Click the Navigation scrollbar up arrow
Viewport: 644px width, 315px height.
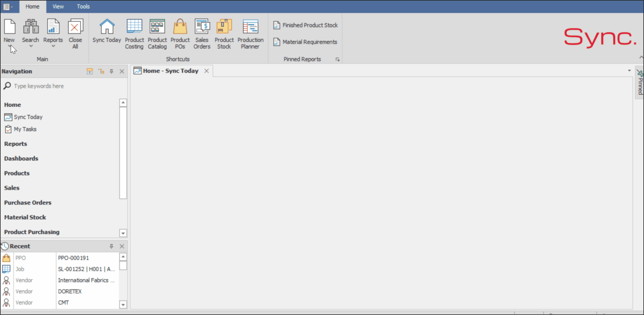tap(123, 102)
